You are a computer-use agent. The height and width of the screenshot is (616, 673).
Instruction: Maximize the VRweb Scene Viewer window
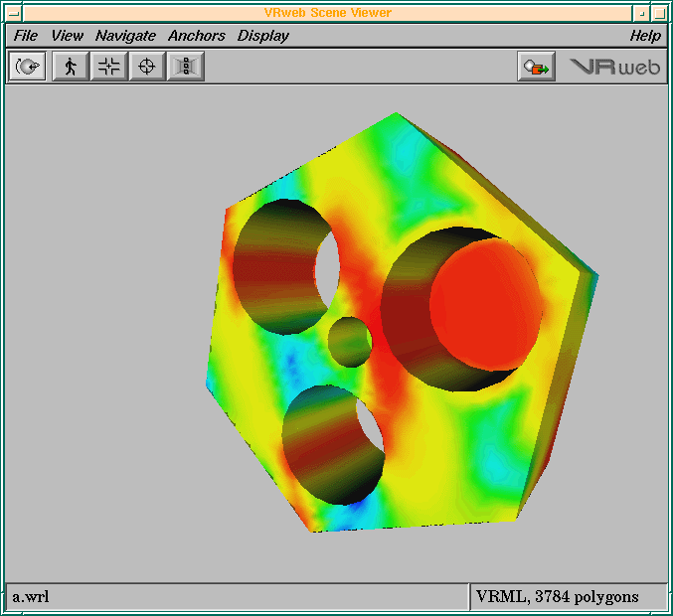[659, 13]
